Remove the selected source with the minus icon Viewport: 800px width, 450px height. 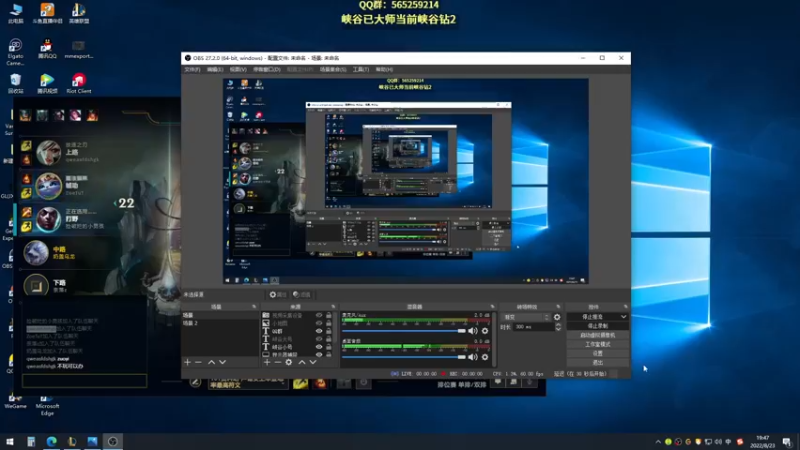coord(278,362)
